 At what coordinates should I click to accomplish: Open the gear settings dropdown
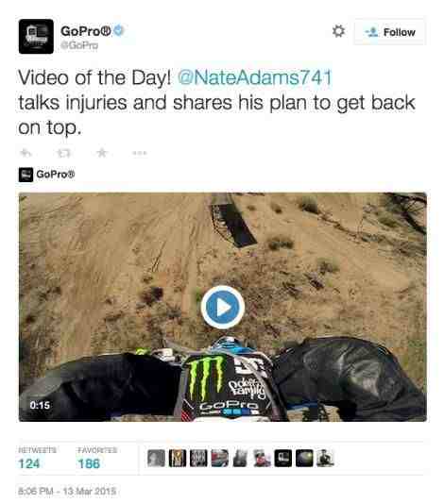(x=338, y=31)
